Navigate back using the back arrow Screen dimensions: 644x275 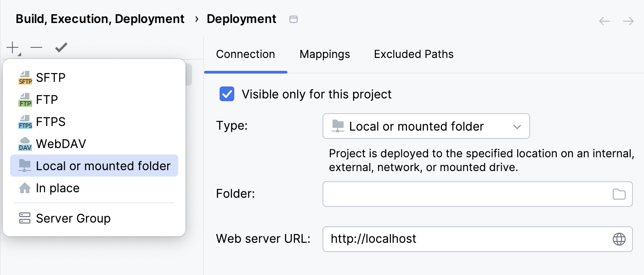point(604,21)
